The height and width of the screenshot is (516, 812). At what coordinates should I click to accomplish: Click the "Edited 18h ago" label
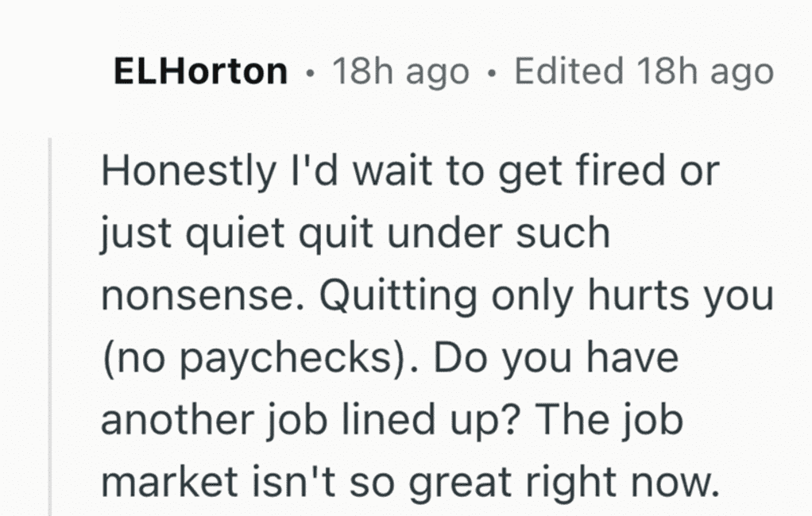pos(644,72)
